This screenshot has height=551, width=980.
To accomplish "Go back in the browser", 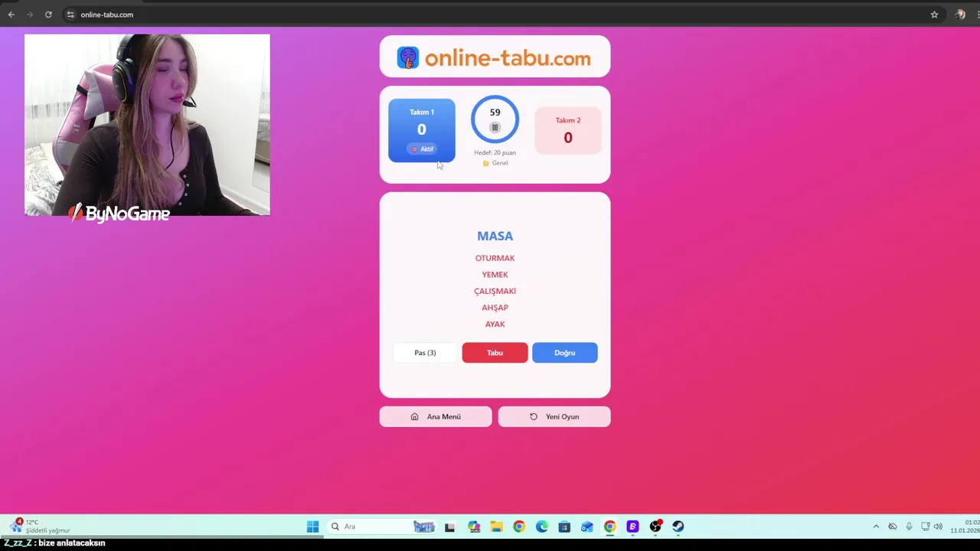I will point(11,15).
